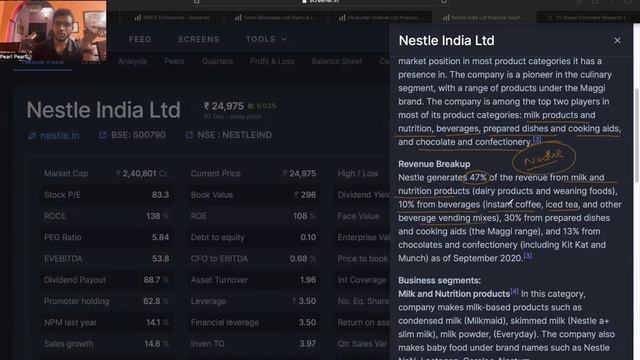Click the ROE value 108 %
The width and height of the screenshot is (640, 360).
[304, 216]
